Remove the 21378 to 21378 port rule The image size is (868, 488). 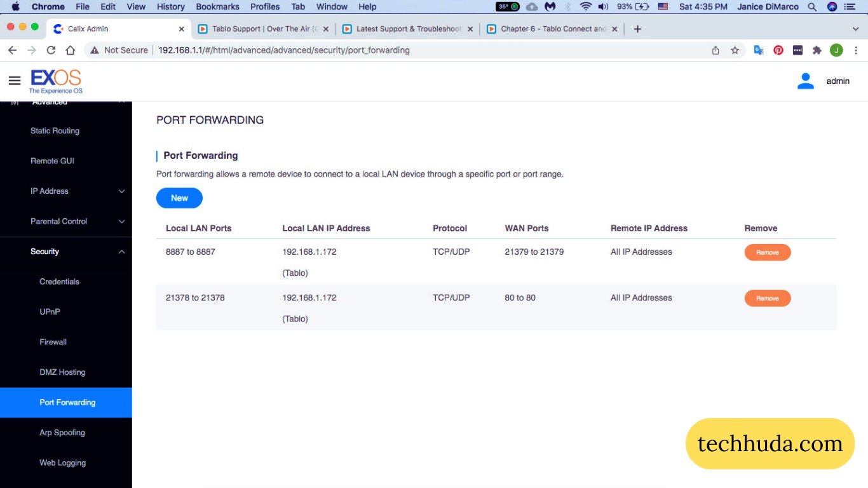point(767,298)
